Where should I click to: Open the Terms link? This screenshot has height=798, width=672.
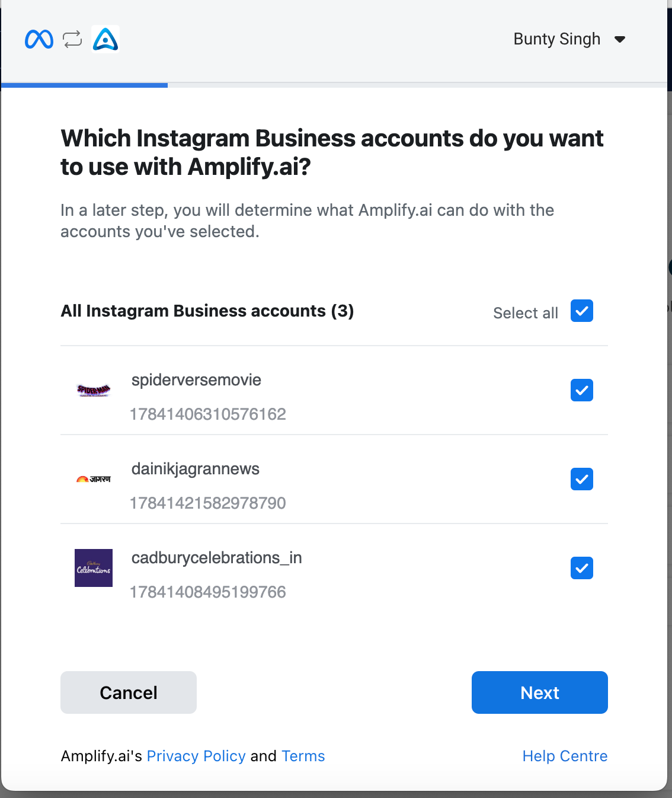pyautogui.click(x=303, y=756)
